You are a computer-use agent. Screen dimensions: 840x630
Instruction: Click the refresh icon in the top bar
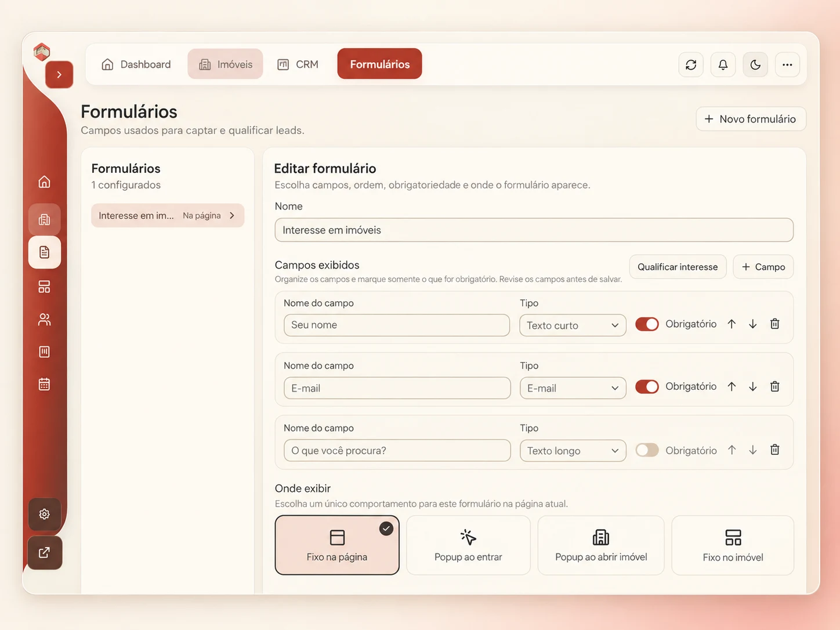coord(691,64)
